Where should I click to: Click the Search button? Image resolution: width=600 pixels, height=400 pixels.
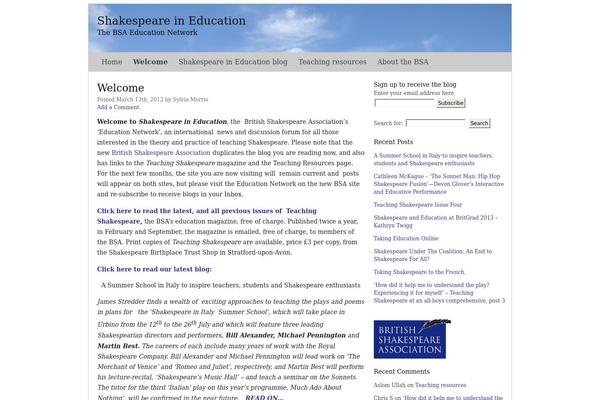[479, 123]
